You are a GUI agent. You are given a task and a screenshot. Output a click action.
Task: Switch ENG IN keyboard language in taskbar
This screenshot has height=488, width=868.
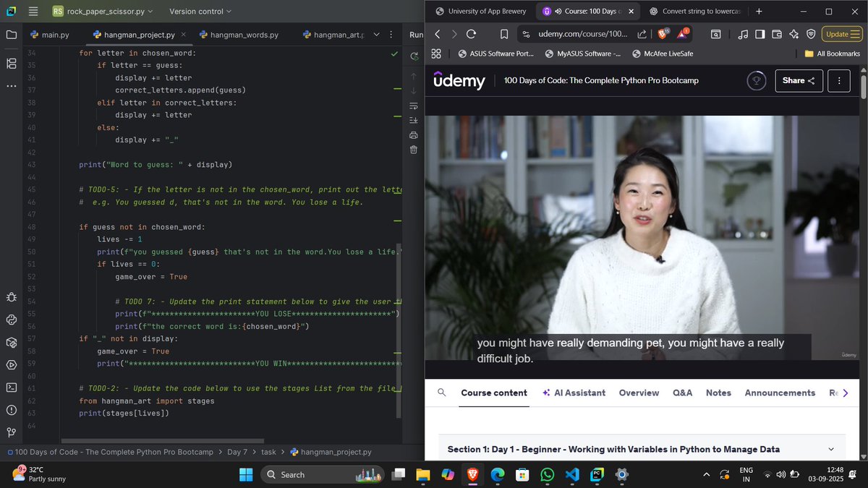point(746,475)
